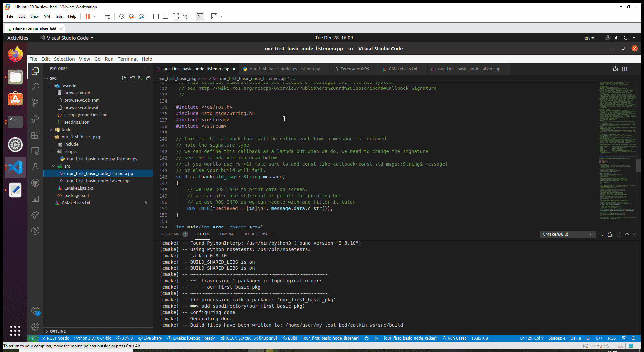
Task: Open the Extensions view
Action: point(35,135)
